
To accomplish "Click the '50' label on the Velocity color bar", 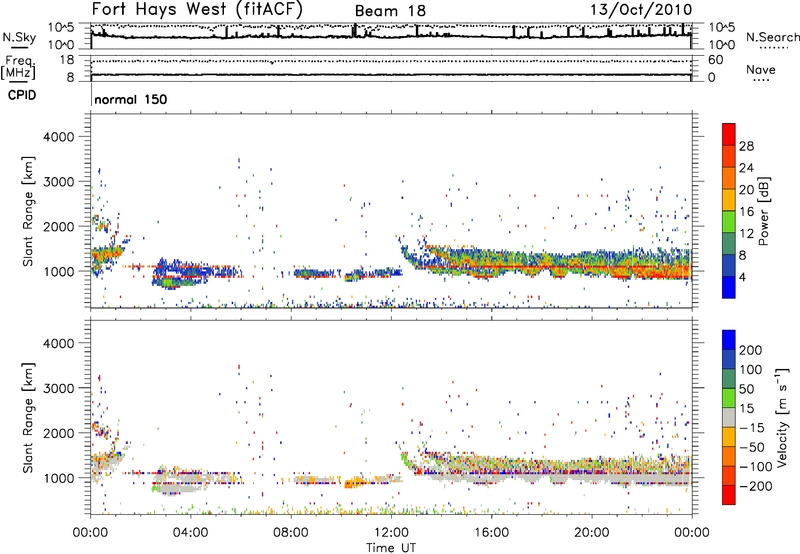I will (x=746, y=389).
